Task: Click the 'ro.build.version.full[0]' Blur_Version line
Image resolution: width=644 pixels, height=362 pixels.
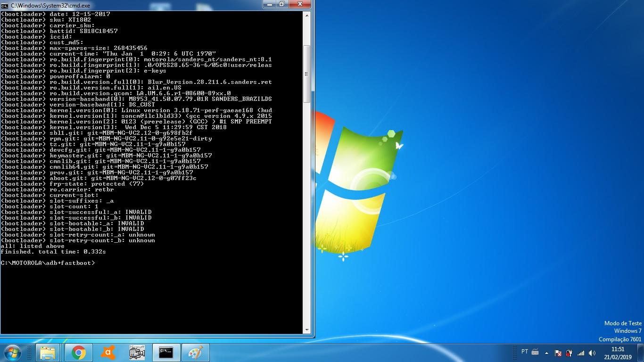Action: (136, 82)
